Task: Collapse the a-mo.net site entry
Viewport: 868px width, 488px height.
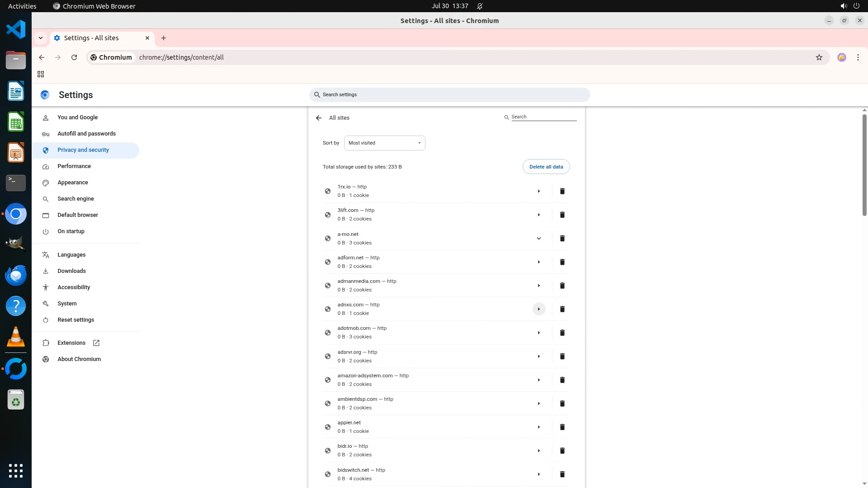Action: (538, 239)
